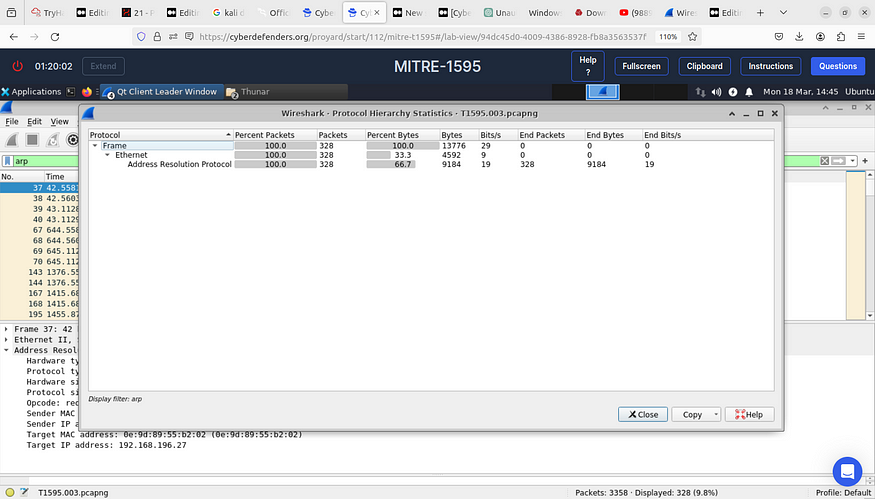Click the Target IP address 192.168.196.27 line
The height and width of the screenshot is (499, 875).
pos(106,445)
